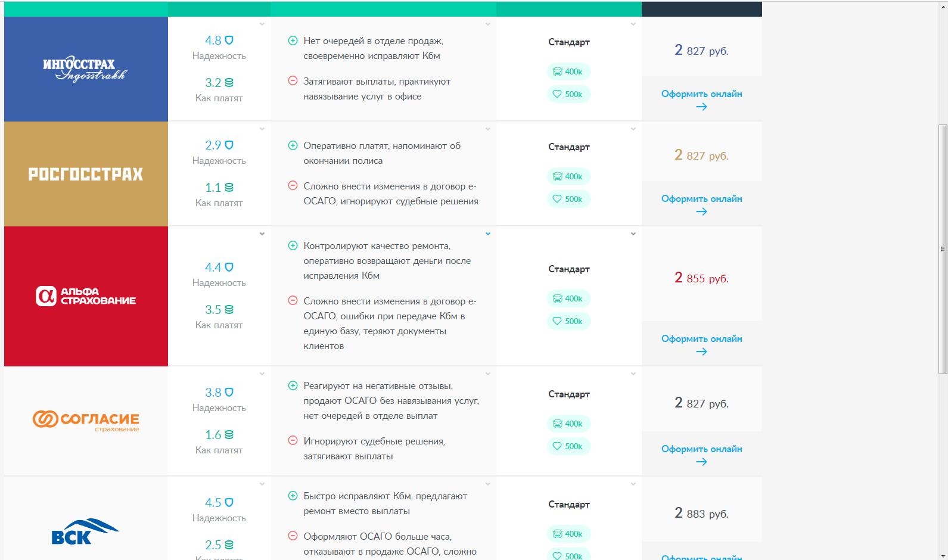Expand the VSK ratings column chevron
Viewport: 948px width, 560px height.
point(262,484)
